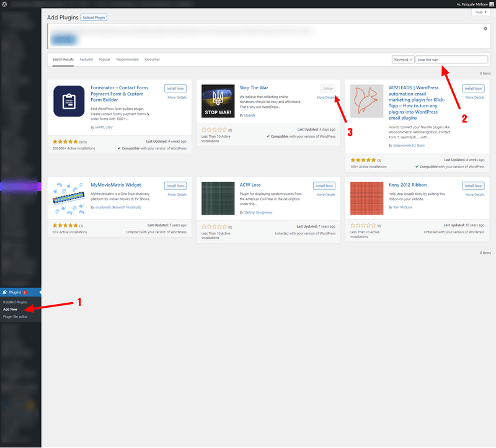Click the Plugins sidebar menu item

point(20,292)
